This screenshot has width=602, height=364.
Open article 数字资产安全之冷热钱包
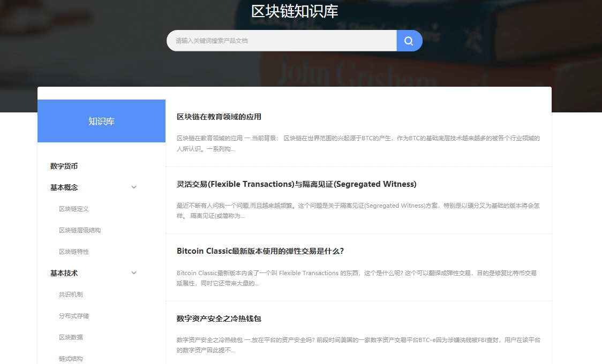(x=219, y=318)
